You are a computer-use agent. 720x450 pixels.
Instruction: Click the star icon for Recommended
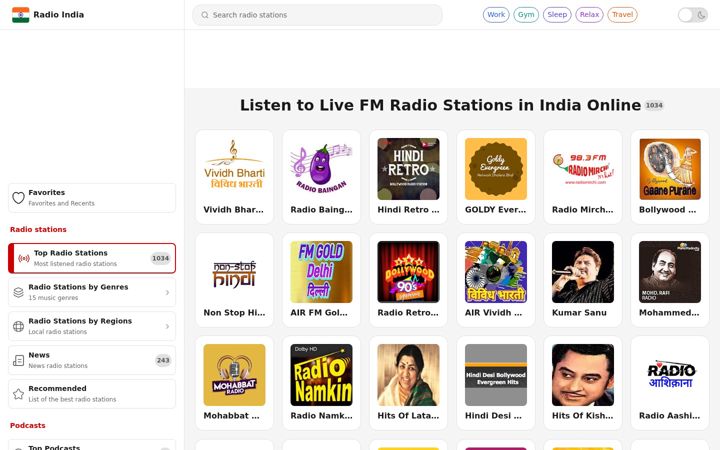click(18, 394)
